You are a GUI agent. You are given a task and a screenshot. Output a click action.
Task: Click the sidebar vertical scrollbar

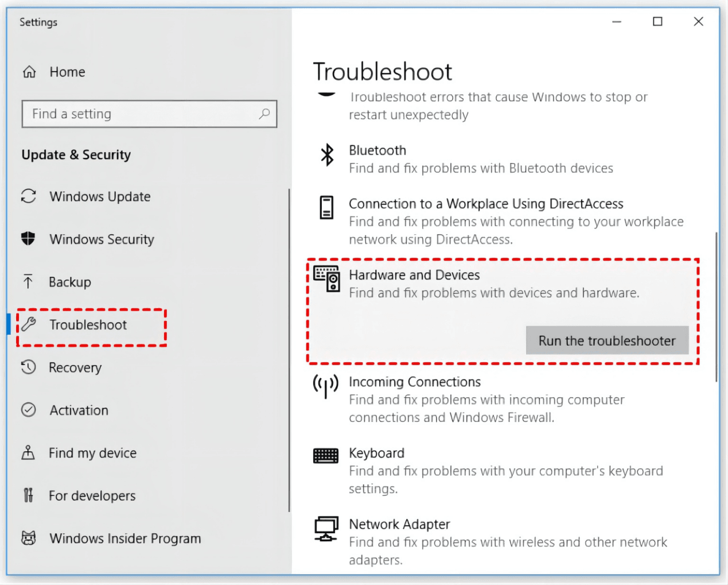click(x=289, y=350)
